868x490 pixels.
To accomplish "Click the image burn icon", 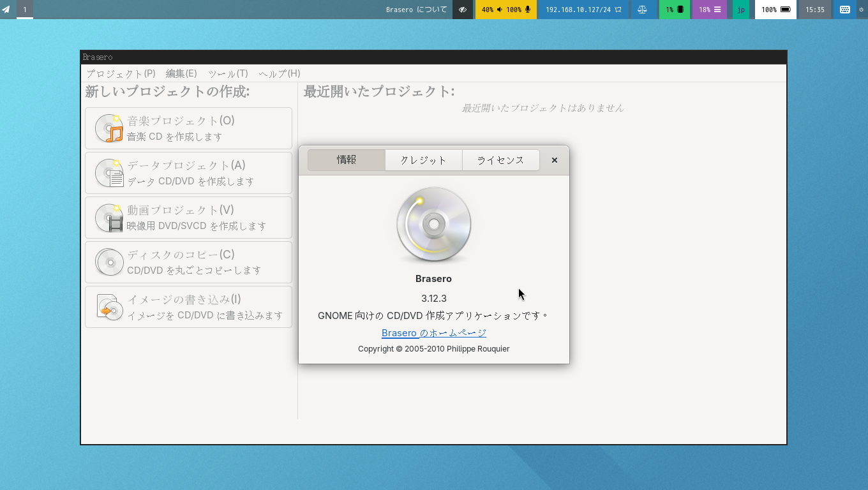I will click(109, 307).
